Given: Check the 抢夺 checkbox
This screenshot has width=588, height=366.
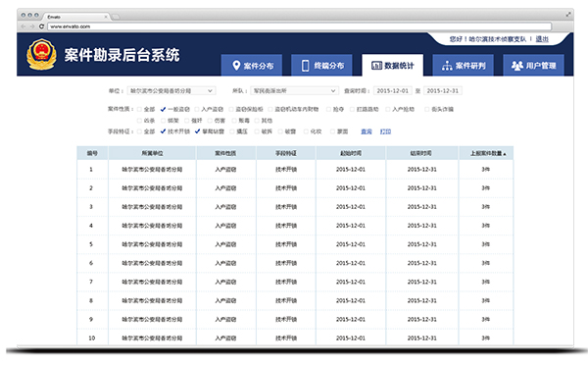Looking at the screenshot, I should [328, 110].
